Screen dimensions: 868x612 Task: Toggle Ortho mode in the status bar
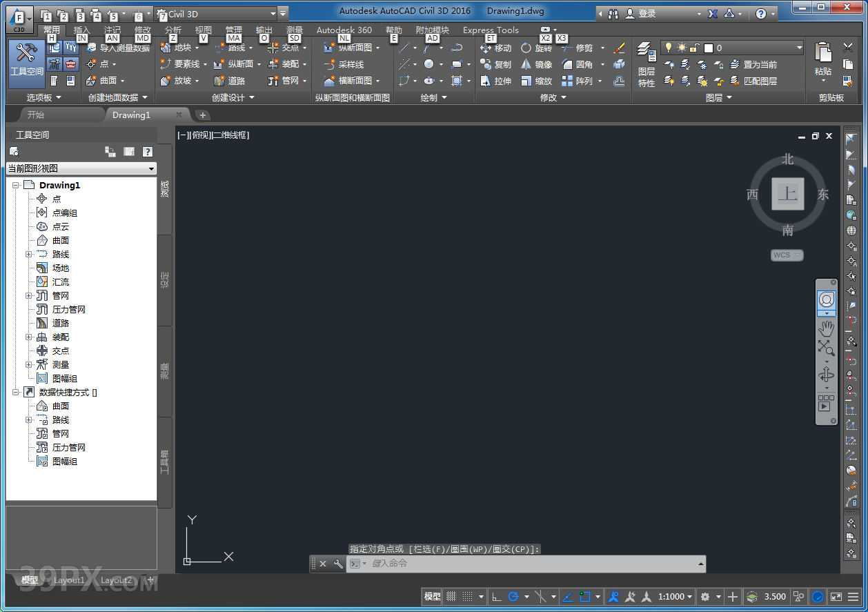tap(497, 596)
